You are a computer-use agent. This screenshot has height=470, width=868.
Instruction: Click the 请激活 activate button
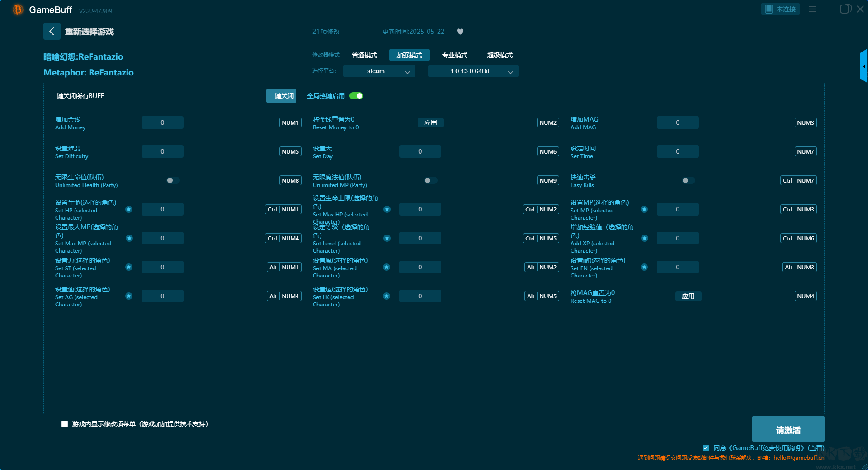click(788, 429)
